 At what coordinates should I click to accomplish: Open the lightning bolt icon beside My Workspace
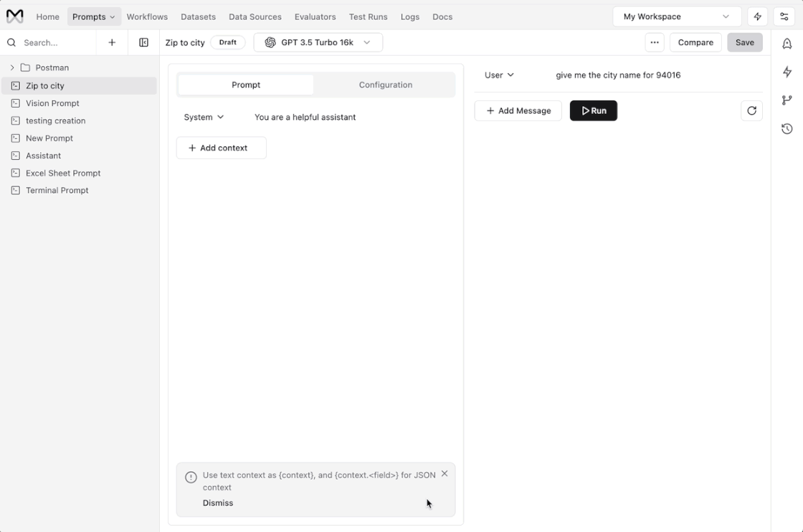coord(757,16)
